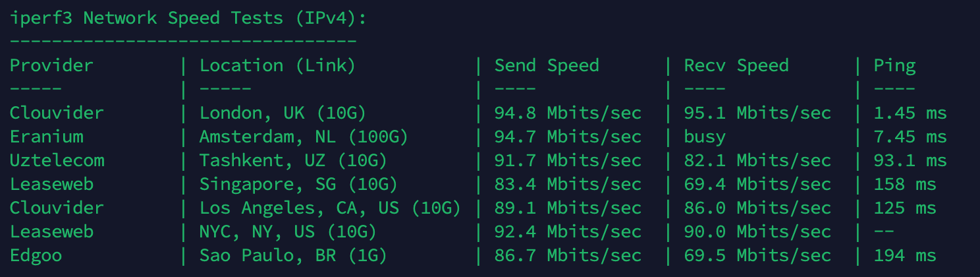
Task: Click the 'Recv Speed' column header
Action: pos(736,65)
